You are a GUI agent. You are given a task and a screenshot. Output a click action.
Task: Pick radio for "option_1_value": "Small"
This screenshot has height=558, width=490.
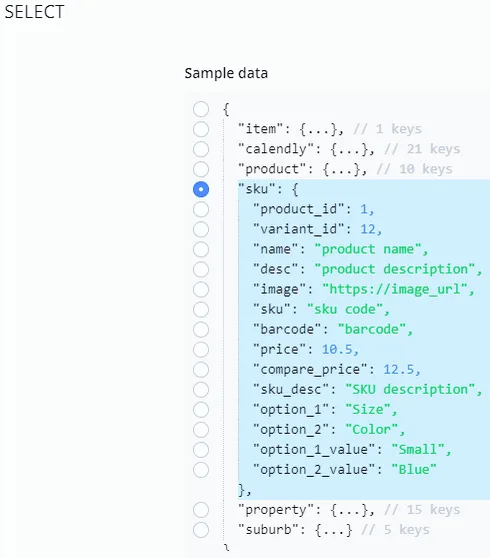(x=201, y=449)
